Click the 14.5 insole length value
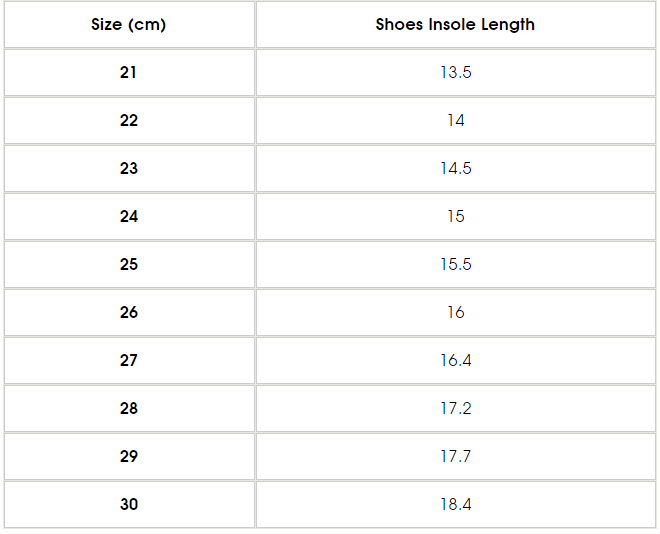 [455, 168]
